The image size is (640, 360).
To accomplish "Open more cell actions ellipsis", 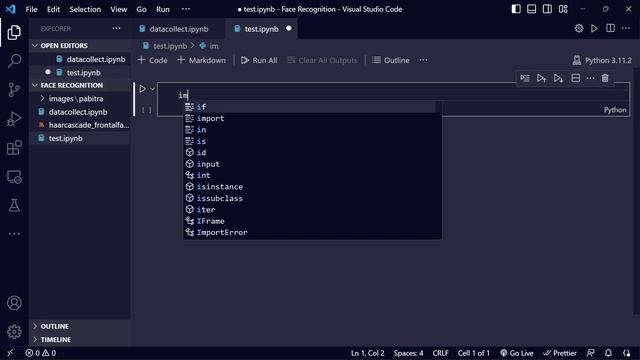I will 590,78.
